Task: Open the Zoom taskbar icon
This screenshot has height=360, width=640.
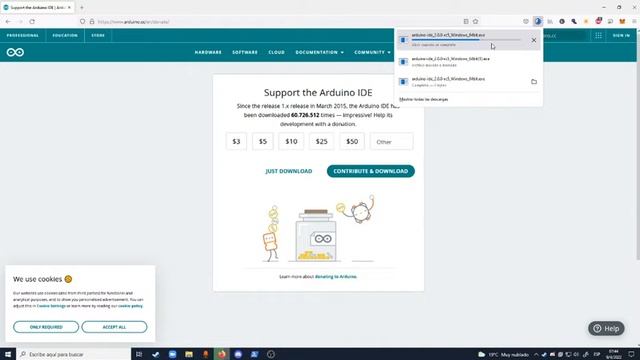Action: [x=172, y=354]
